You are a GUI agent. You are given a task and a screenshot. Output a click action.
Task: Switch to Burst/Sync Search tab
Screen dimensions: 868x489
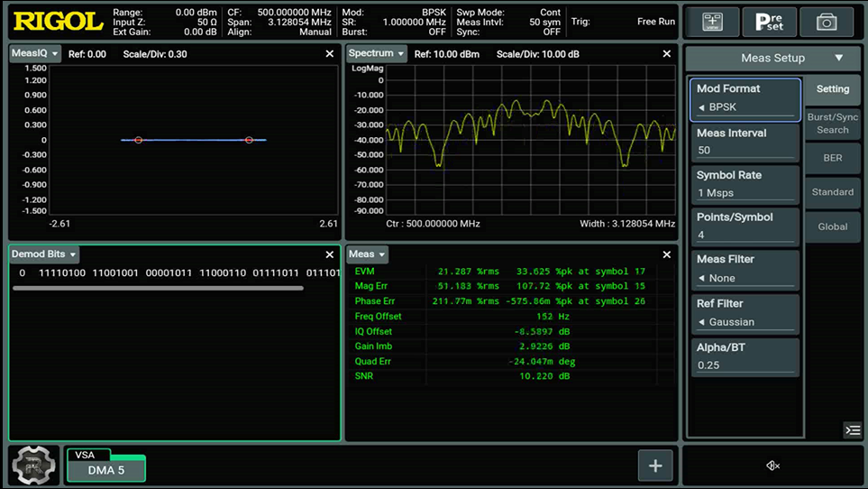(833, 124)
